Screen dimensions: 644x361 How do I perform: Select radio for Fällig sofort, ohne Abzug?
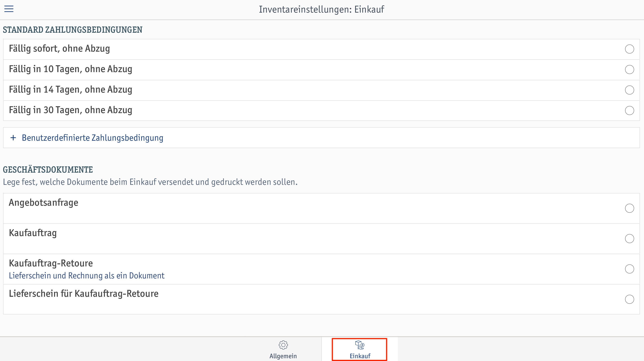(x=629, y=49)
